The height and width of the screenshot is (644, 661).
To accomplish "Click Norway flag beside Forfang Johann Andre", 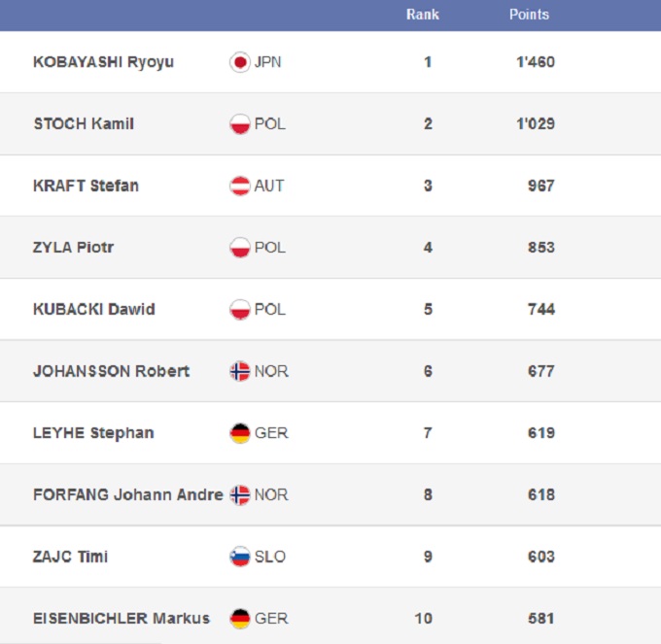I will tap(239, 494).
